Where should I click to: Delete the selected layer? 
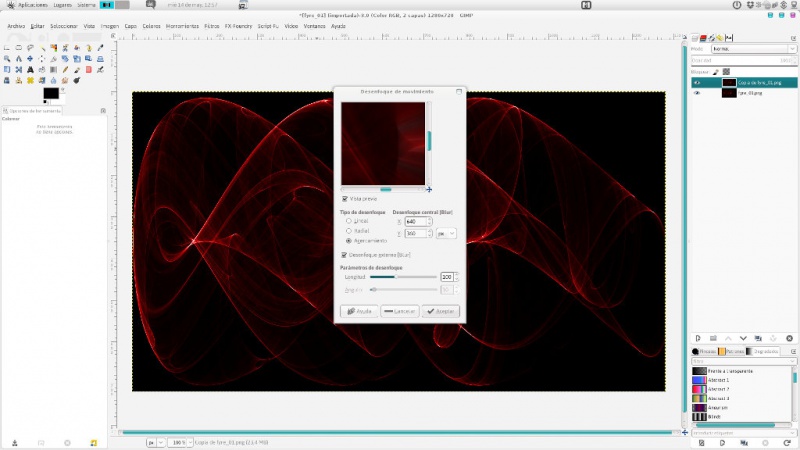click(789, 338)
